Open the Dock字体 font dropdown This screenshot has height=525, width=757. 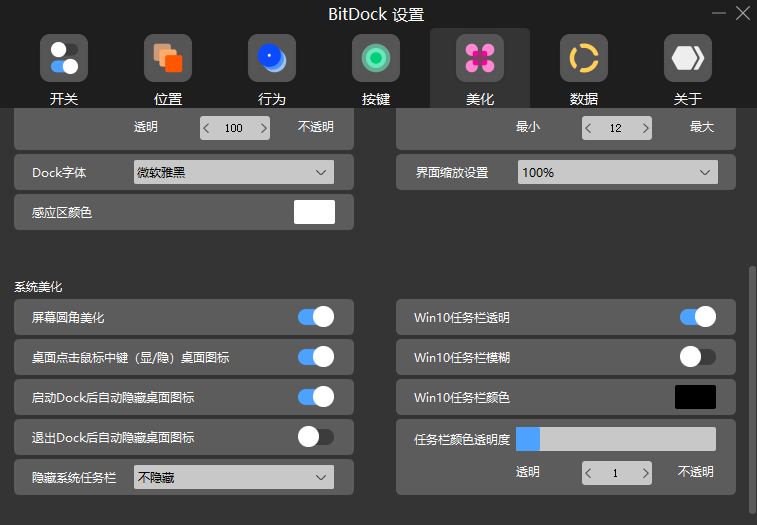point(234,172)
